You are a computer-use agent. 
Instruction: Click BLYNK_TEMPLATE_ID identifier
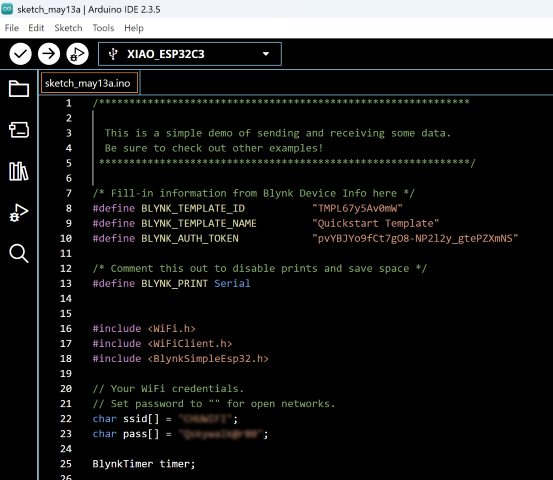(193, 208)
